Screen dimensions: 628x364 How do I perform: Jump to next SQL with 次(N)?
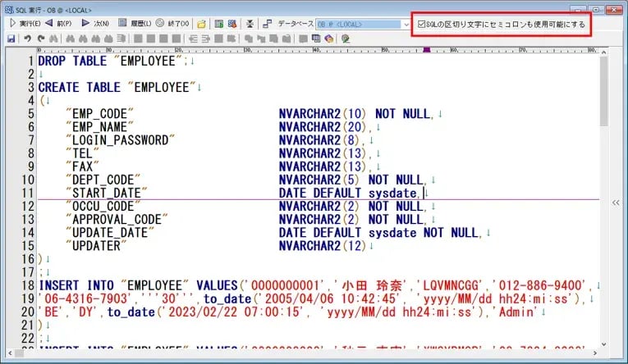[98, 24]
